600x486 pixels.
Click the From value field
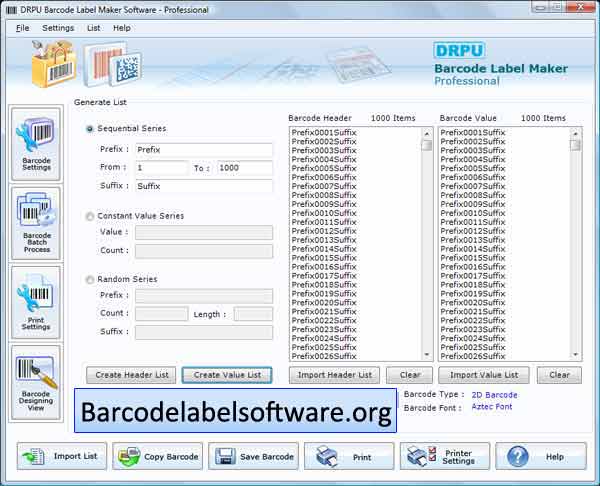click(162, 168)
